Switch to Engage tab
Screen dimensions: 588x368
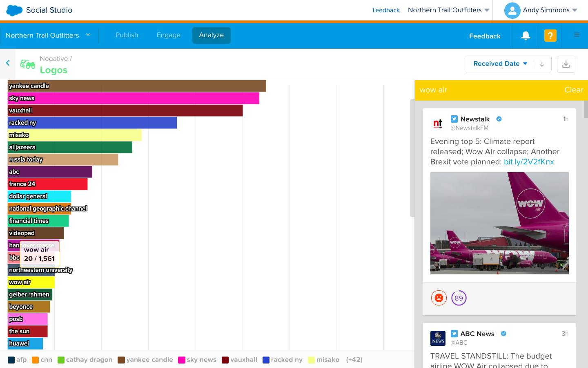(x=168, y=35)
